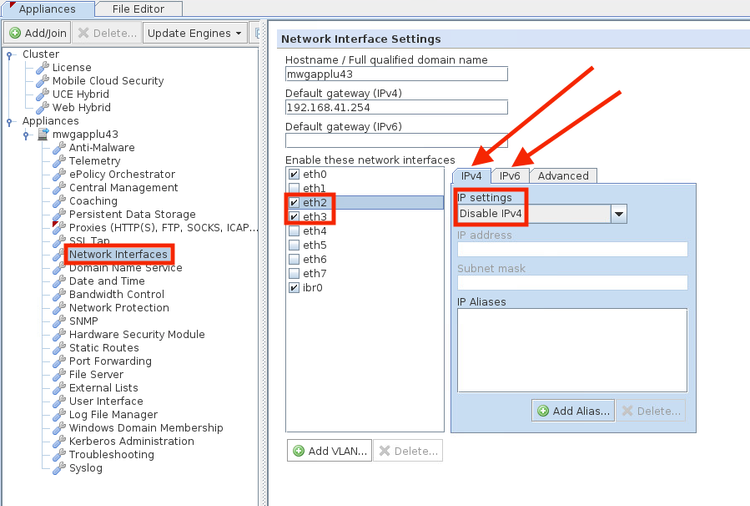Screen dimensions: 750x506
Task: Click wrench icon beside Proxies (HTTP(S), FTP...)
Action: [59, 228]
